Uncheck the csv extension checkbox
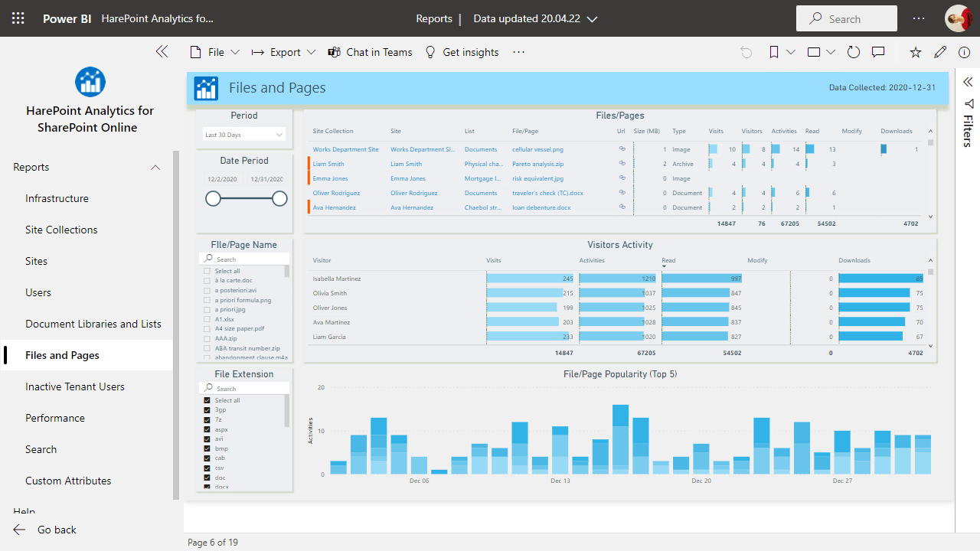The height and width of the screenshot is (551, 980). coord(207,468)
